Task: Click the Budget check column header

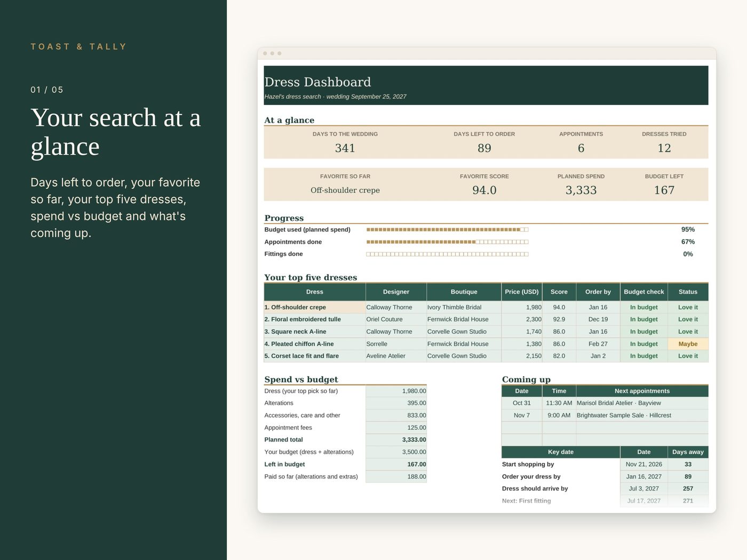Action: pos(644,292)
